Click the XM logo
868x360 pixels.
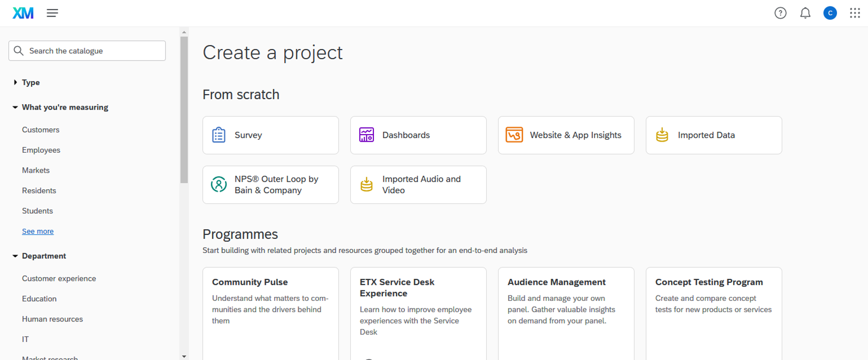[23, 13]
